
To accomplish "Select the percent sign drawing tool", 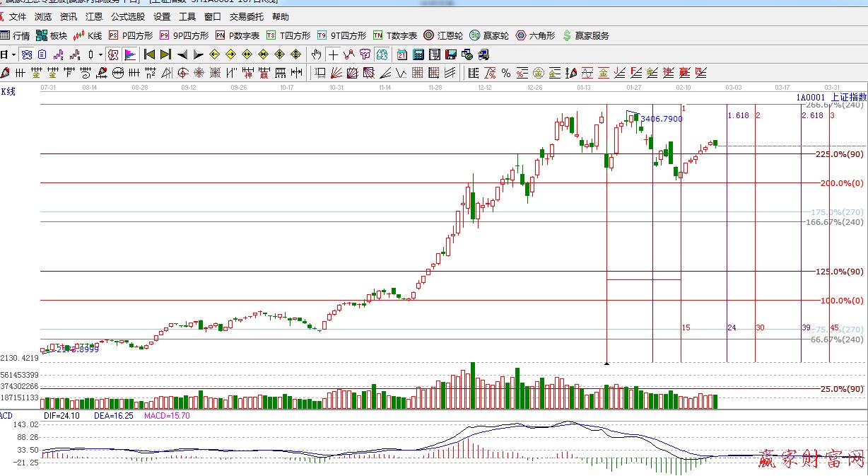I will click(x=506, y=73).
